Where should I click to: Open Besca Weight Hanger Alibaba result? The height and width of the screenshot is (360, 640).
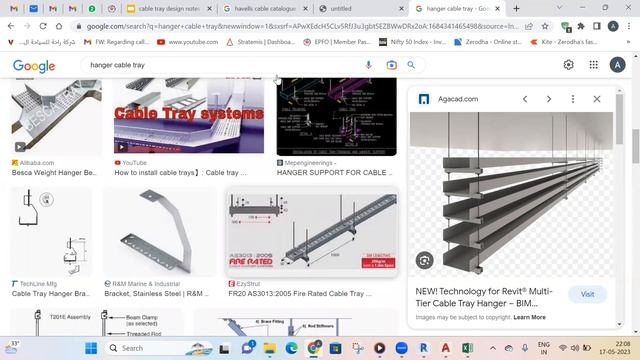[x=56, y=116]
